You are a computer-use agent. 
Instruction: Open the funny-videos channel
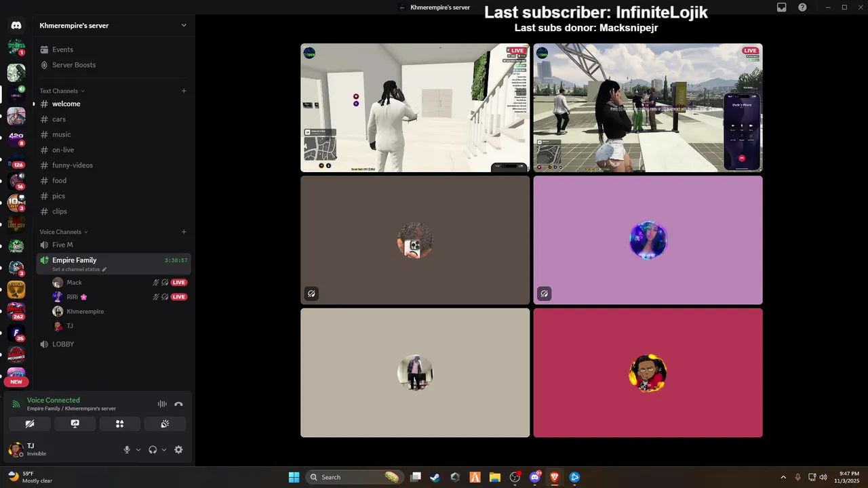coord(113,165)
